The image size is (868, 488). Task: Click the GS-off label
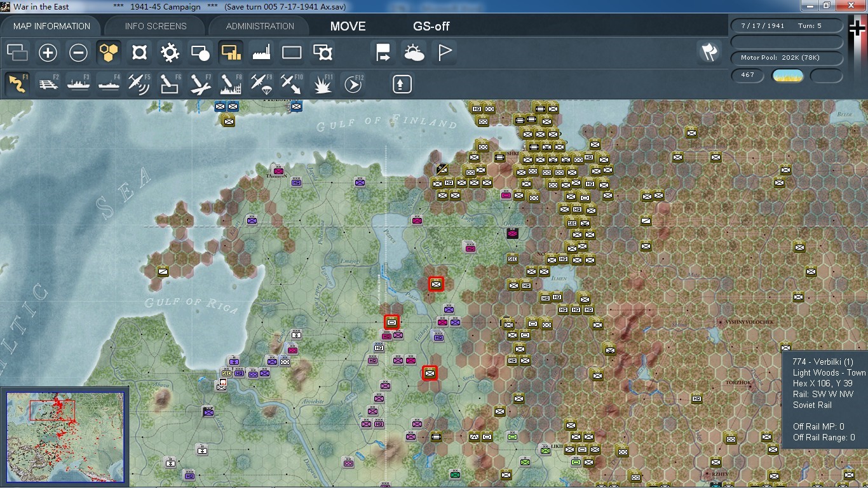431,26
